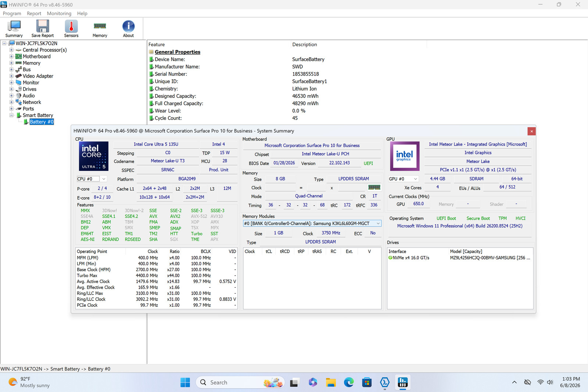Expand the Video Adapter tree node

coord(11,76)
